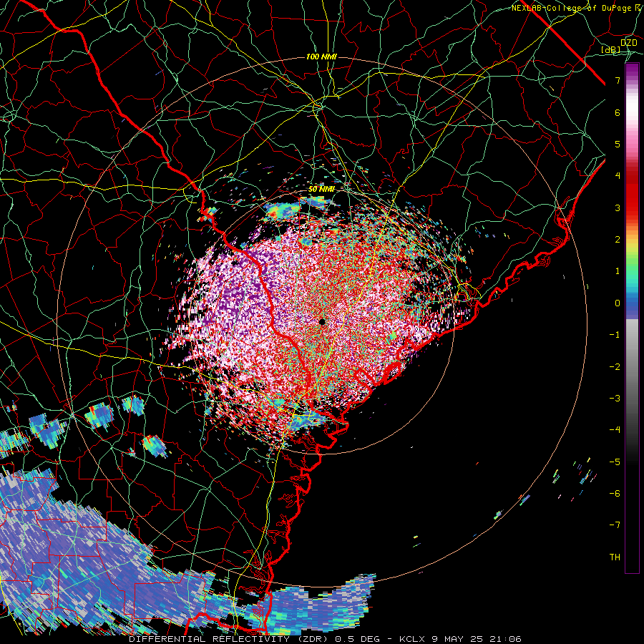
Task: Click the '50 NMI' range ring label
Action: coord(321,190)
